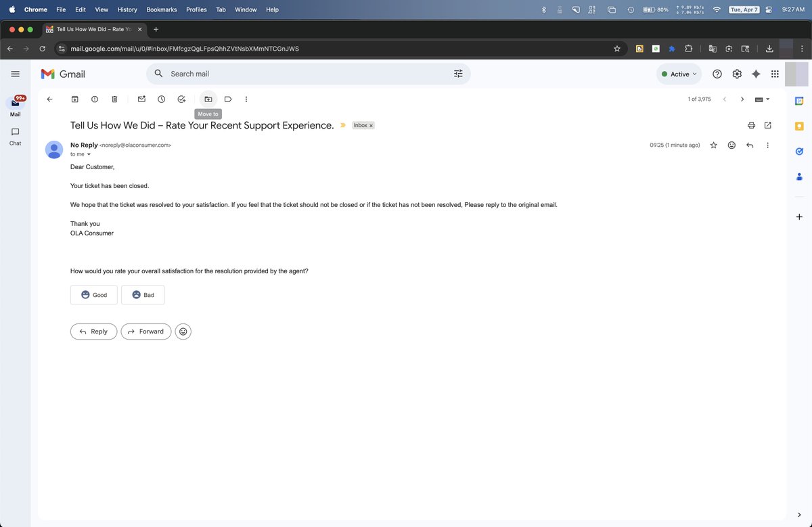Go back to inbox with the back arrow
Image resolution: width=812 pixels, height=527 pixels.
click(49, 99)
